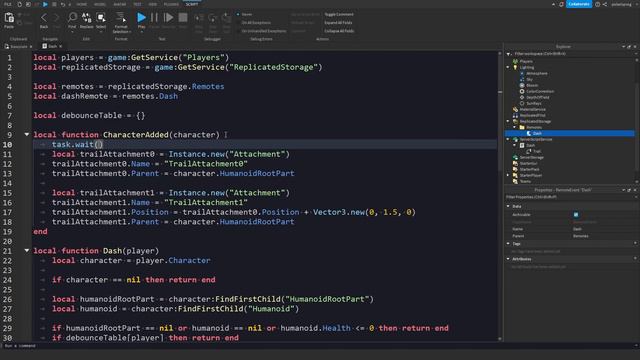This screenshot has width=640, height=360.
Task: Select Trail object under Dash script
Action: (x=537, y=151)
